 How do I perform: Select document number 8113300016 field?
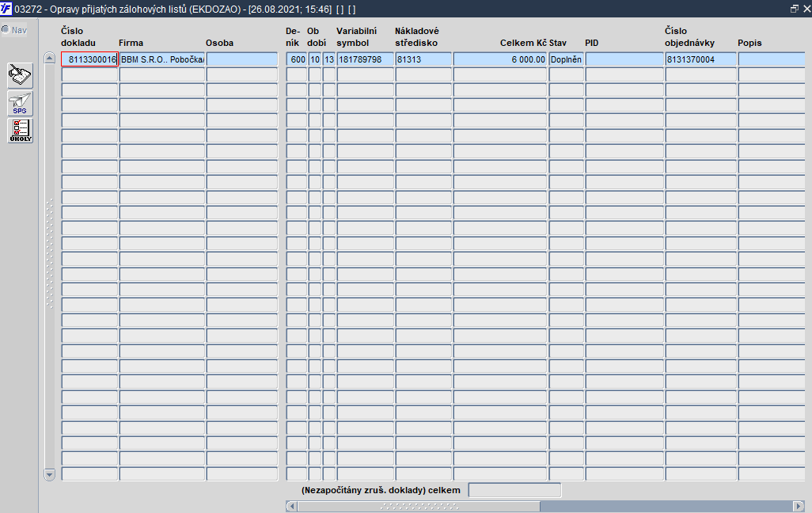pyautogui.click(x=89, y=59)
